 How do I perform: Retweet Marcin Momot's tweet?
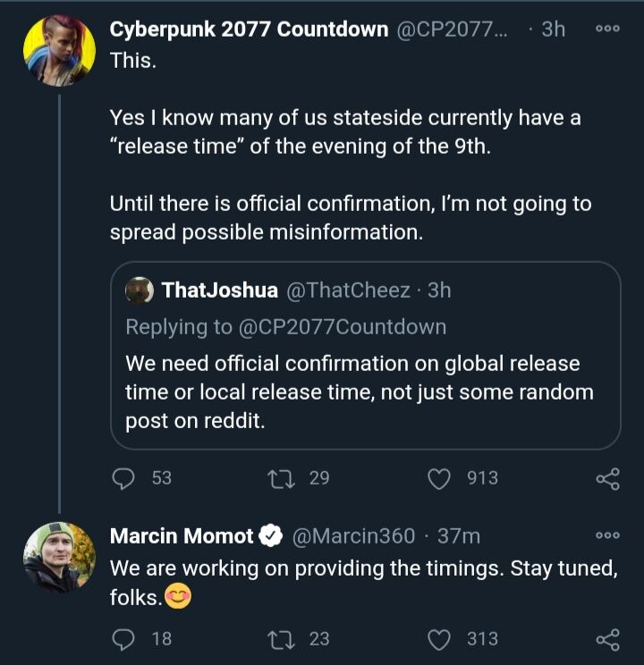(x=282, y=639)
